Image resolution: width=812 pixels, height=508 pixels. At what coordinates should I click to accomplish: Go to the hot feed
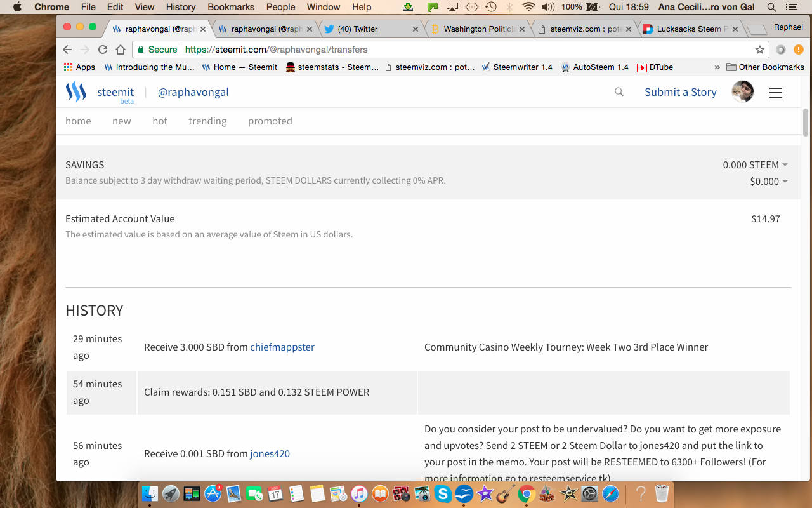tap(160, 121)
